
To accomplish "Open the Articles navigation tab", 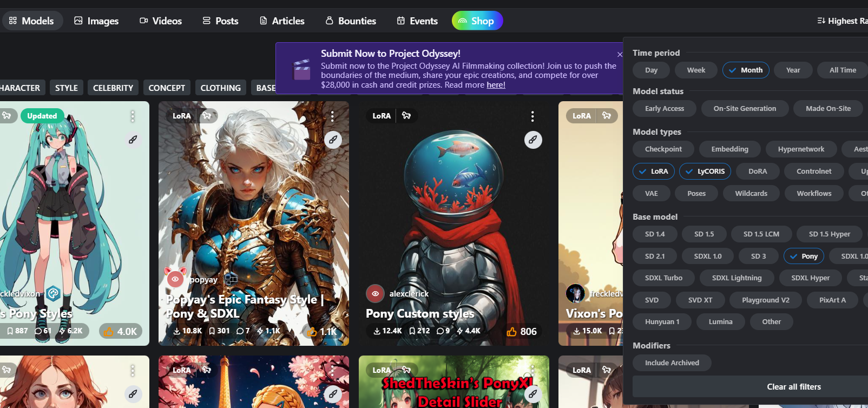I will pos(282,21).
